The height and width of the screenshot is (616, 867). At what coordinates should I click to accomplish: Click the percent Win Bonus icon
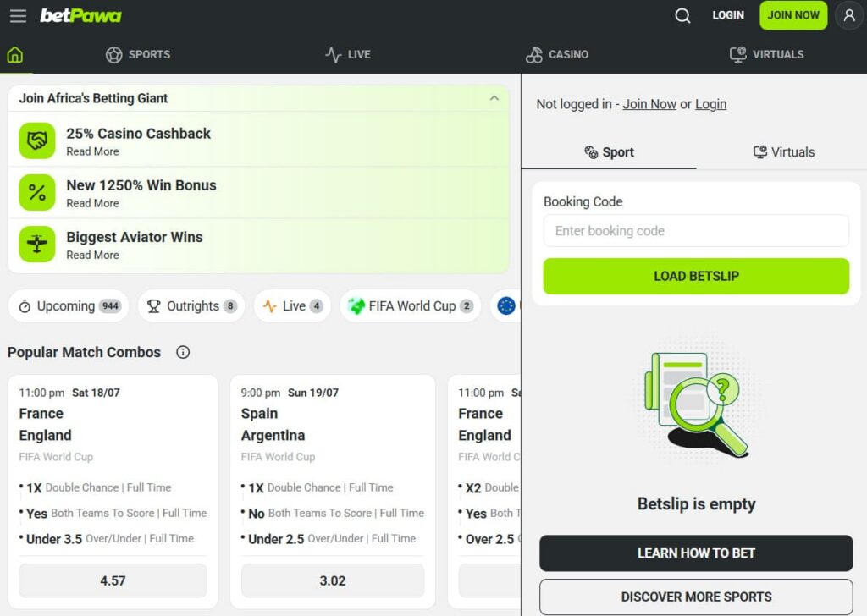pyautogui.click(x=37, y=192)
